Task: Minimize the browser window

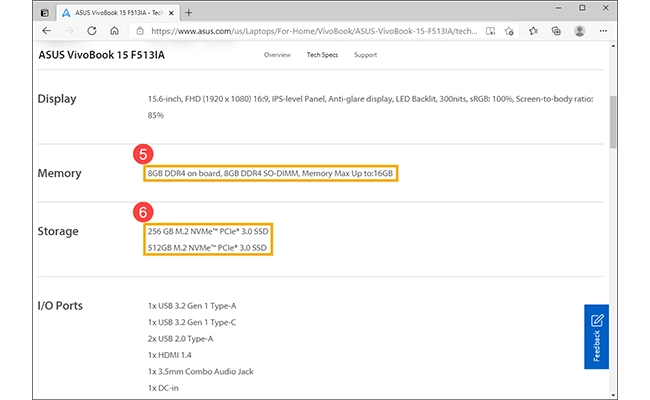Action: click(558, 8)
